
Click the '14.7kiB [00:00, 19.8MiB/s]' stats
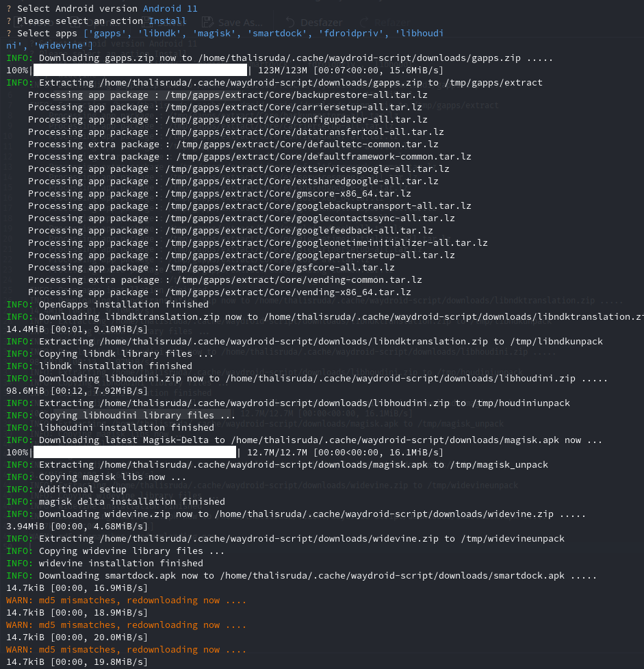[x=77, y=663]
